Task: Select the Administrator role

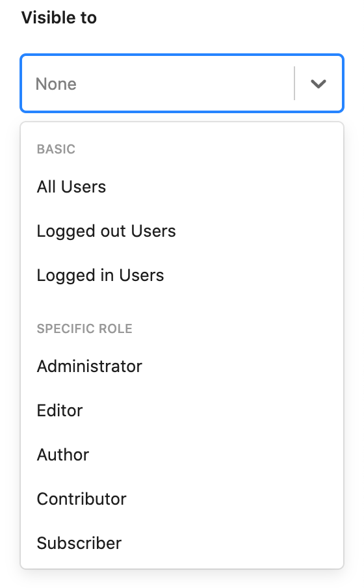Action: (182, 366)
